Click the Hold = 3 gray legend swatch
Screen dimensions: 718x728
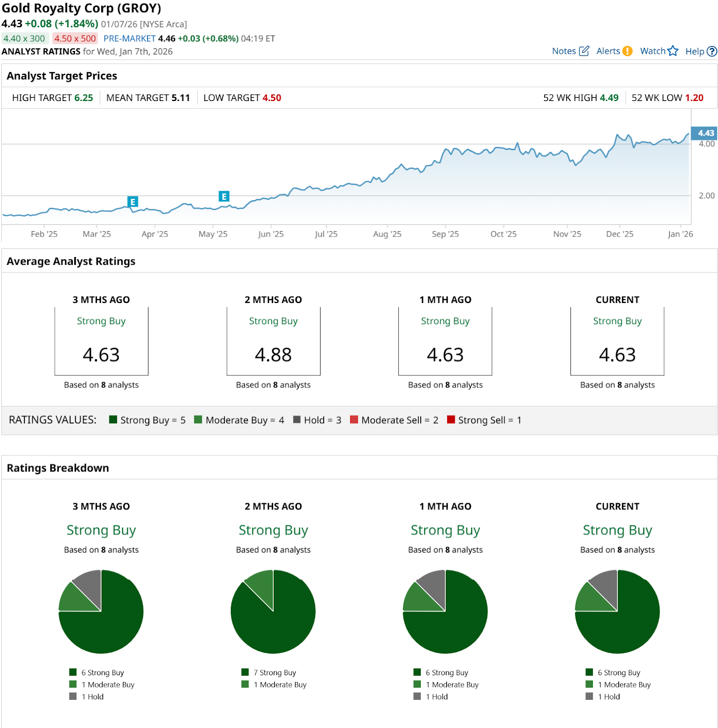[297, 420]
